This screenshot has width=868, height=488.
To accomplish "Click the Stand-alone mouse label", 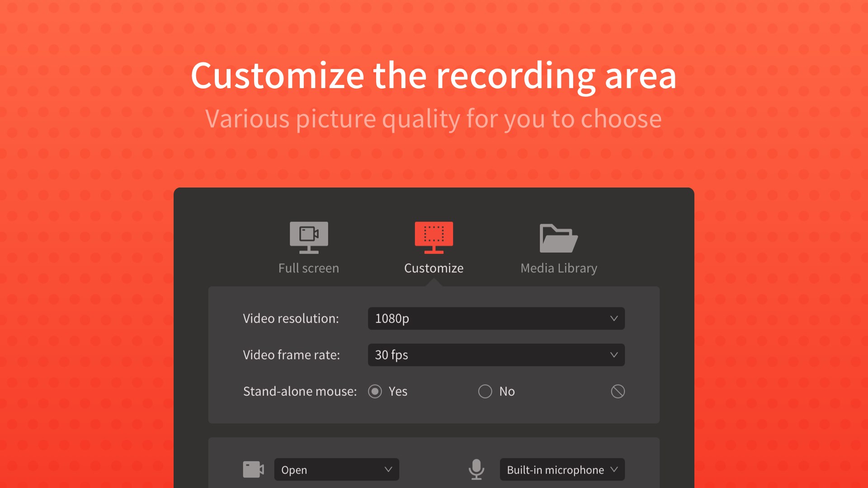I will coord(300,391).
